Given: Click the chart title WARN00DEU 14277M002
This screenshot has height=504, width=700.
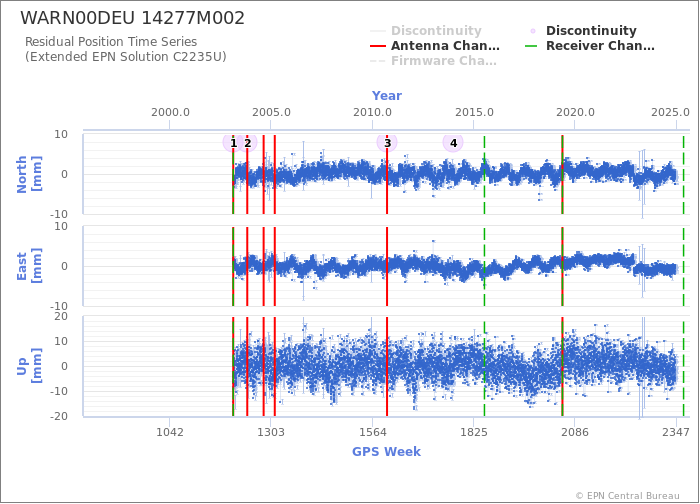Looking at the screenshot, I should [133, 18].
